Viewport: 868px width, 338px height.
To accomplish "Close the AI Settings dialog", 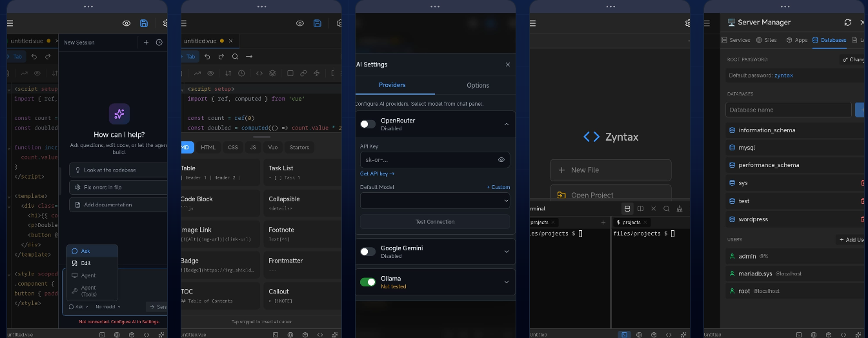I will point(508,65).
